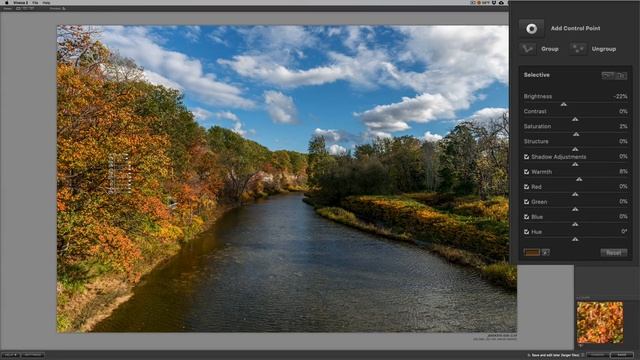The width and height of the screenshot is (640, 360).
Task: Click the Selective panel heading
Action: pyautogui.click(x=536, y=75)
